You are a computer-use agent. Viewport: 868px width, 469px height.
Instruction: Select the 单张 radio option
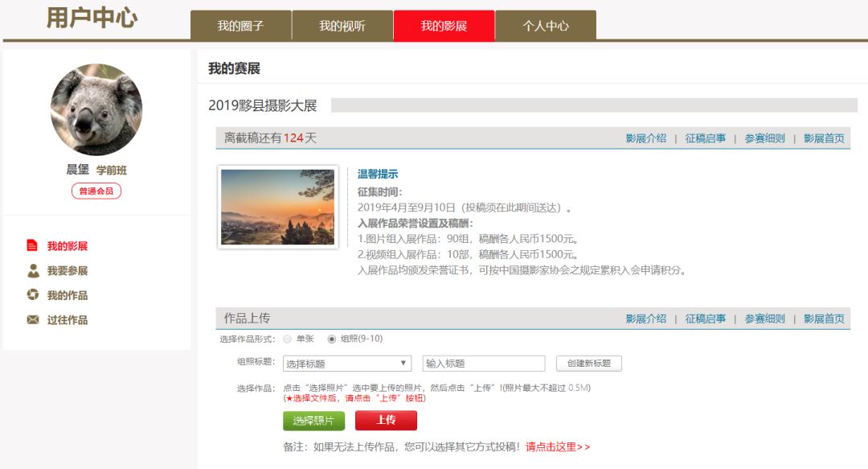pyautogui.click(x=287, y=339)
